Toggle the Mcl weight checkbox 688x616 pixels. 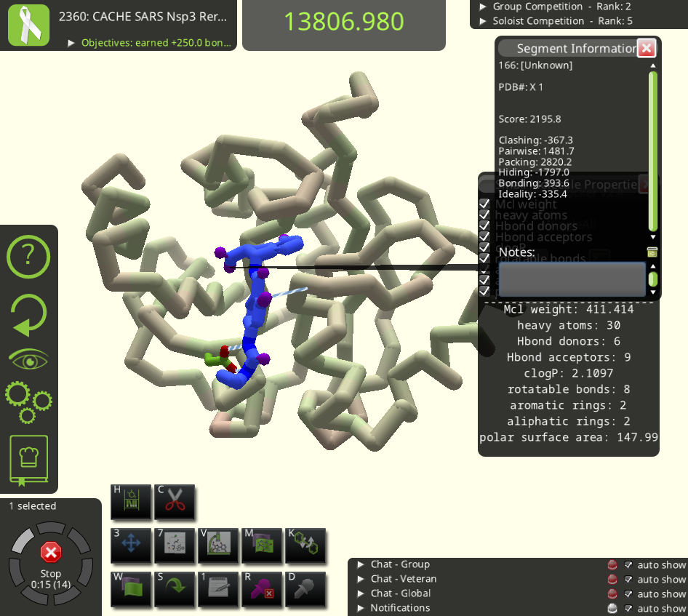484,204
